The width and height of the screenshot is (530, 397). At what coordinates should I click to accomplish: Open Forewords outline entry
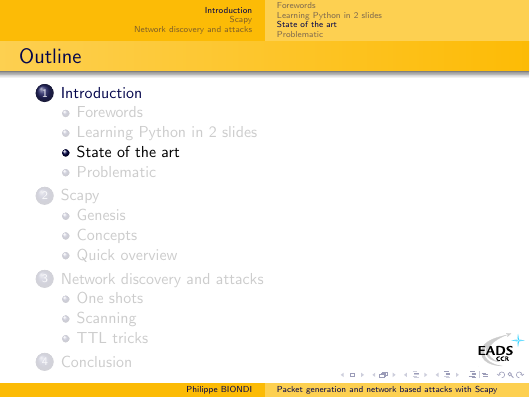[110, 112]
